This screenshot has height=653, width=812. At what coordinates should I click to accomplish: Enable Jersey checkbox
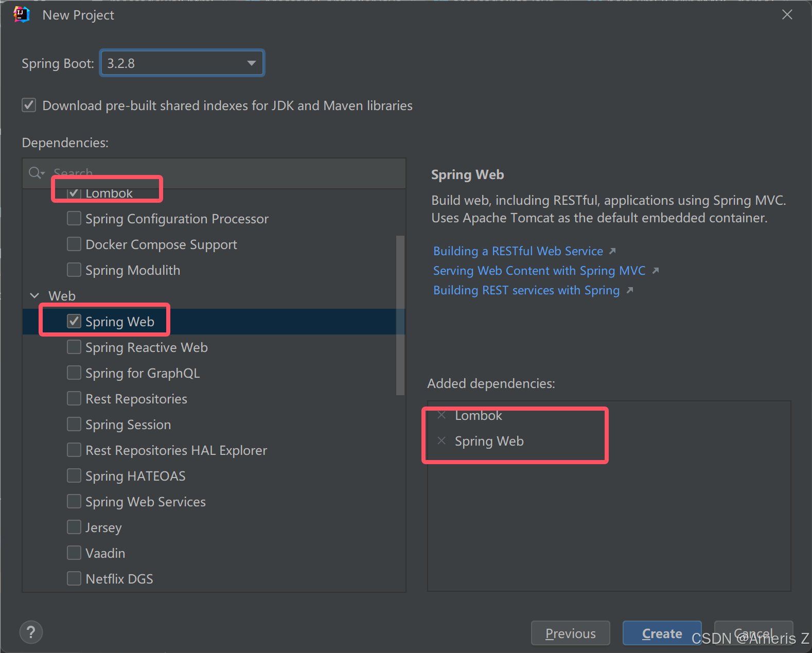pyautogui.click(x=74, y=527)
